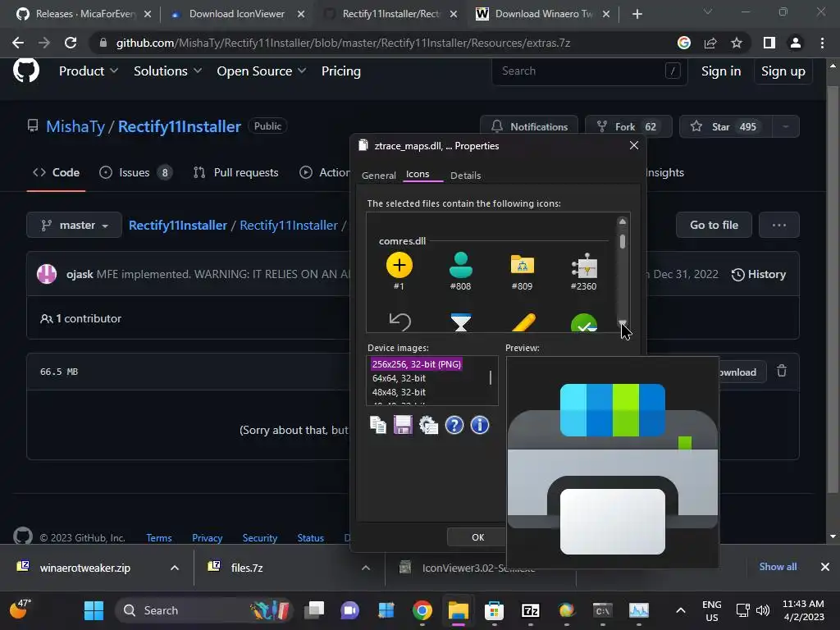Open the Product dropdown on GitHub
840x630 pixels.
pos(89,71)
